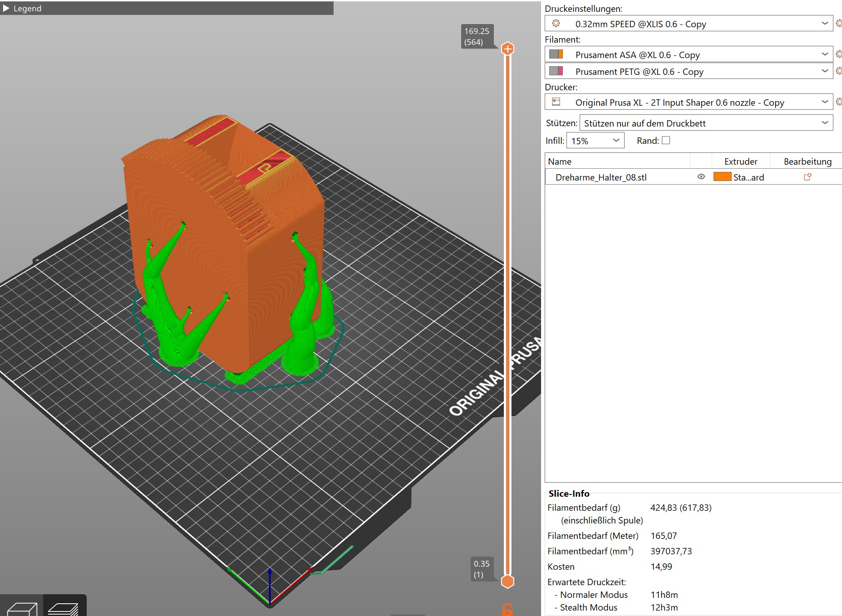This screenshot has height=616, width=842.
Task: Click the 0.35 (1) bottom layer label
Action: coord(482,569)
